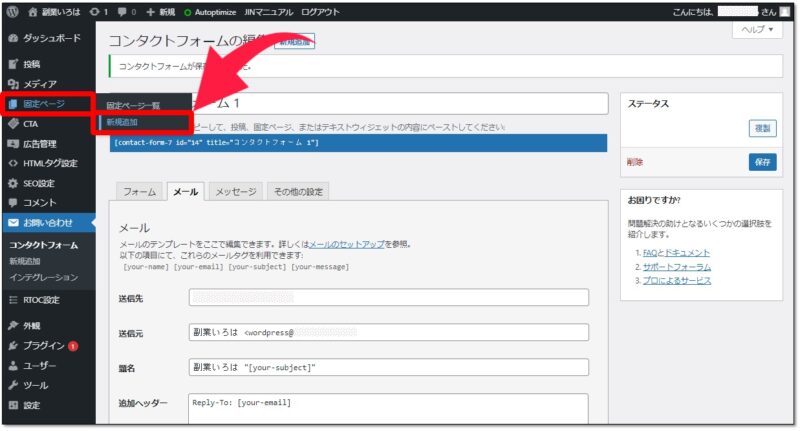This screenshot has height=431, width=800.
Task: Click the 設定 sliders icon in sidebar
Action: 13,405
